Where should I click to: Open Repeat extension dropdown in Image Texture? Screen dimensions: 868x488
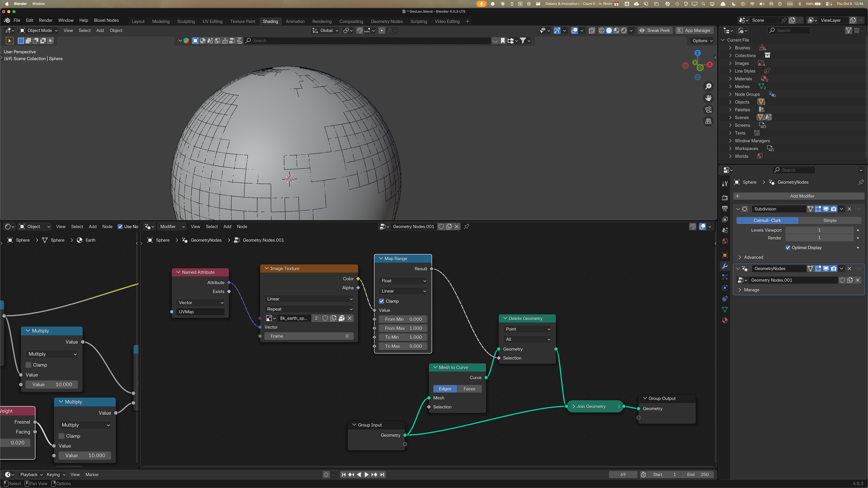click(x=309, y=309)
